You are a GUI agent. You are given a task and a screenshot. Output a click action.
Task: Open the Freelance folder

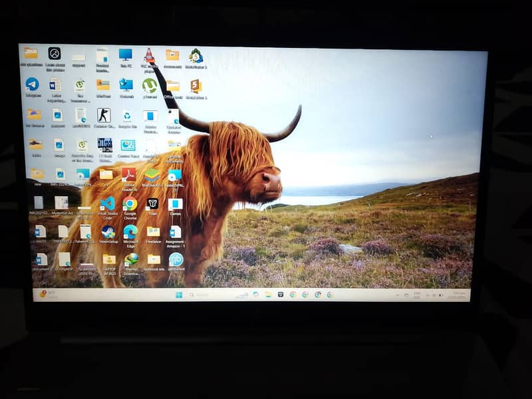[154, 232]
